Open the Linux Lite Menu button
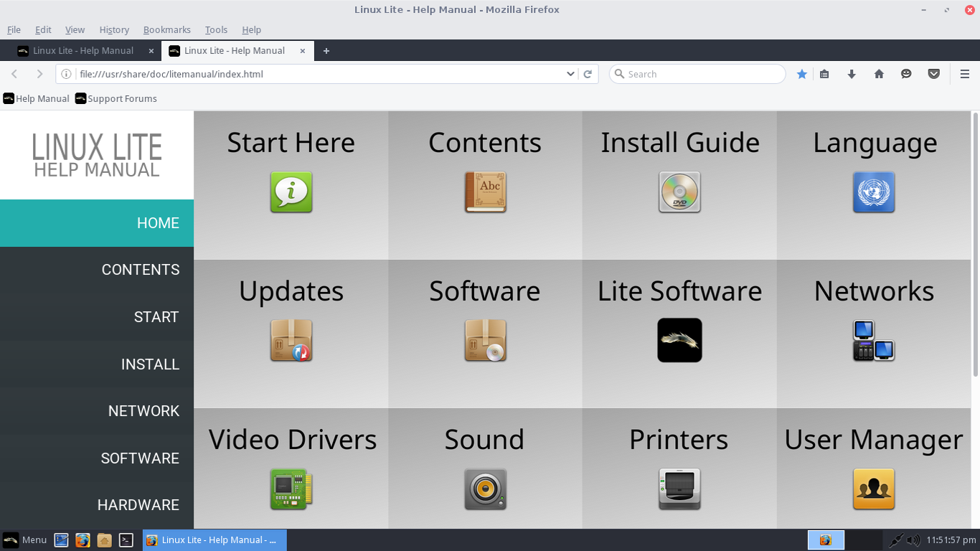This screenshot has width=980, height=551. click(25, 540)
